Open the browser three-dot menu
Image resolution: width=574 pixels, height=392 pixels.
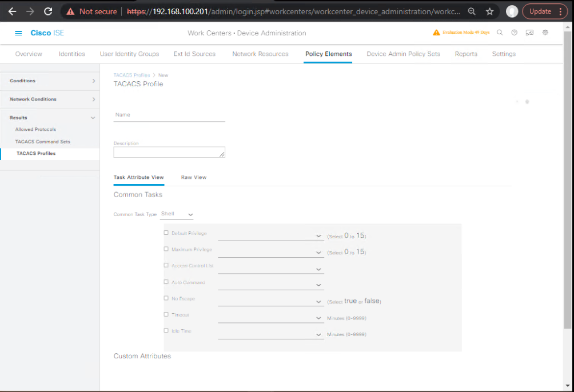[560, 11]
